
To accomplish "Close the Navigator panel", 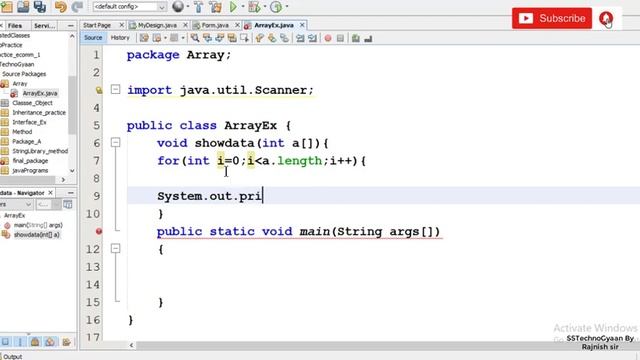I will pos(51,193).
